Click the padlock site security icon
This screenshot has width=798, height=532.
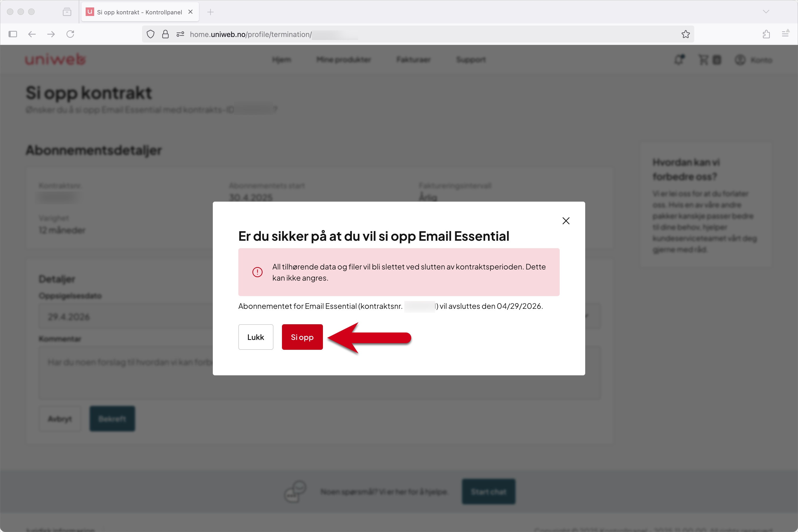tap(165, 34)
